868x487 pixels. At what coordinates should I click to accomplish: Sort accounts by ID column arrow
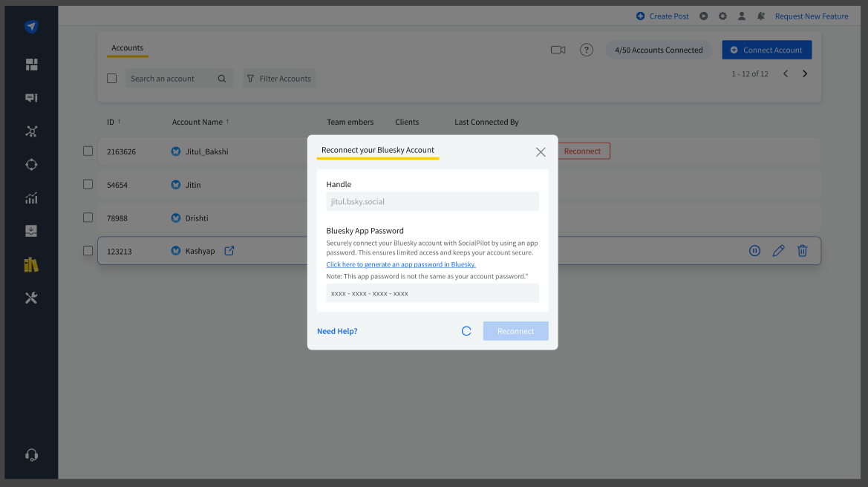click(119, 122)
